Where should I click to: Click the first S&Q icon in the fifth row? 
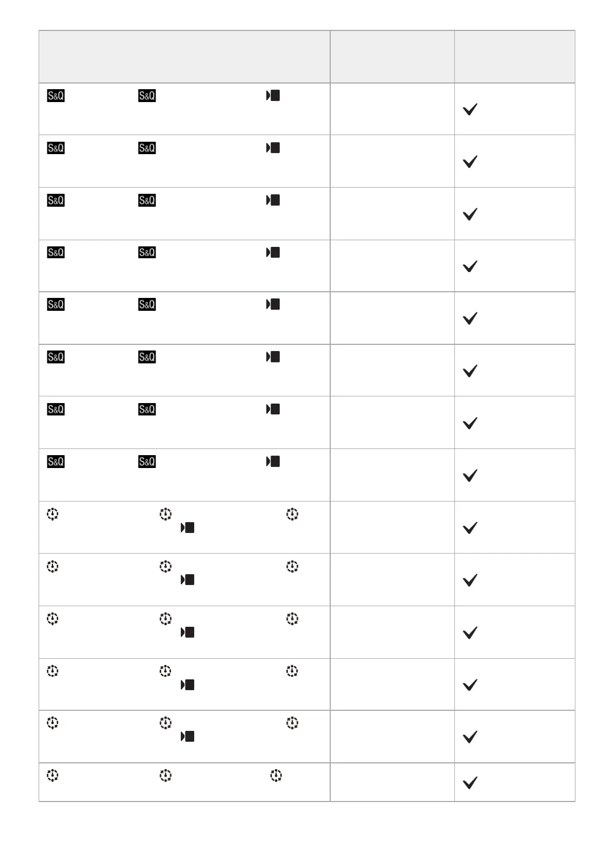[x=56, y=305]
